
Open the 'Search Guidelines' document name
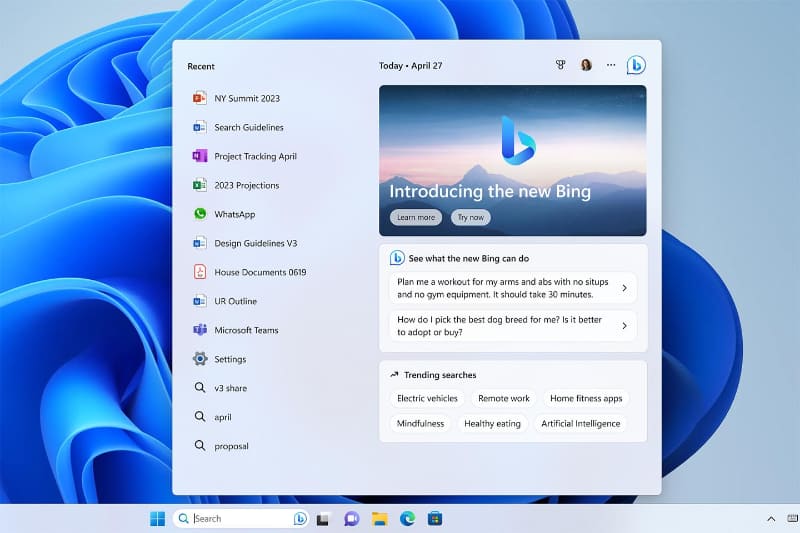point(249,128)
